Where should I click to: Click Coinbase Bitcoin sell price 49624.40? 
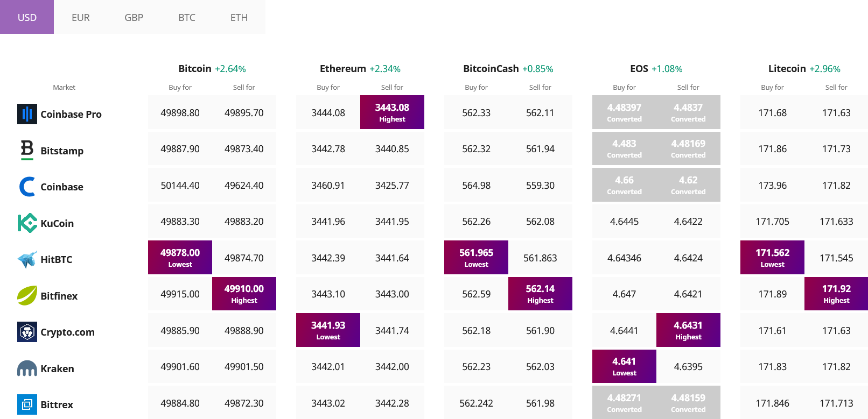pos(244,185)
